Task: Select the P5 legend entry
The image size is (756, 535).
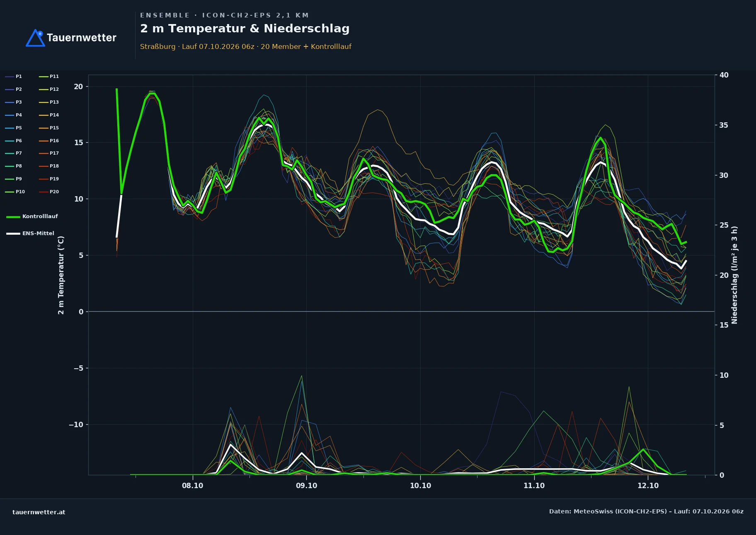Action: [14, 128]
